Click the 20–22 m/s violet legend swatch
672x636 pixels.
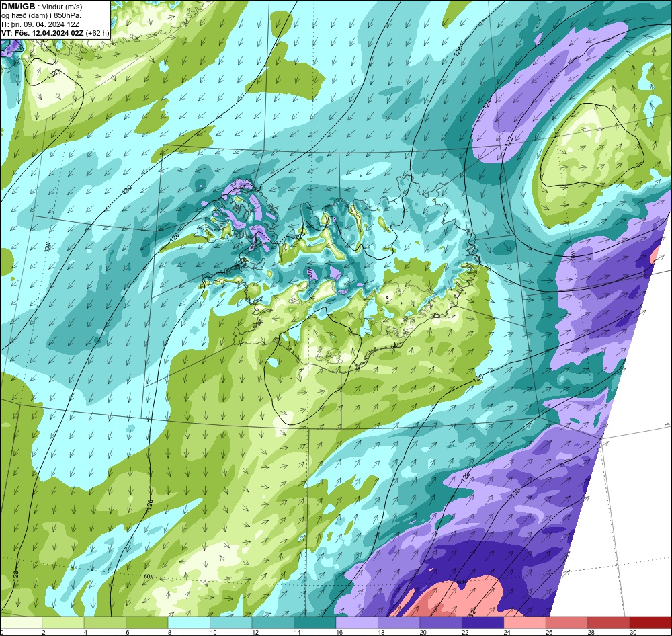click(x=441, y=623)
